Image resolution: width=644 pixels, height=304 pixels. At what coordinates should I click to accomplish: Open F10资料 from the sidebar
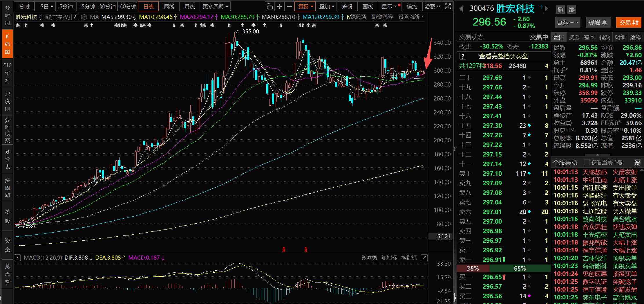click(x=7, y=73)
